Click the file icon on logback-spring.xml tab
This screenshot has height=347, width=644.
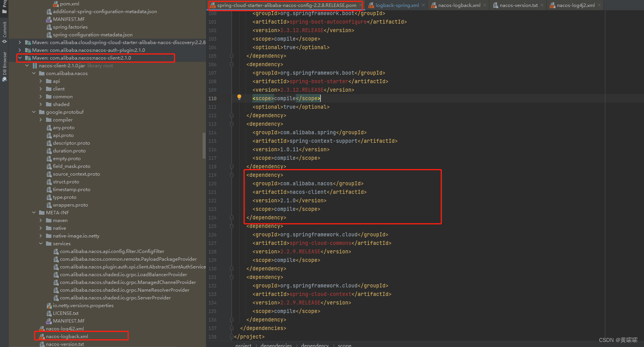371,5
